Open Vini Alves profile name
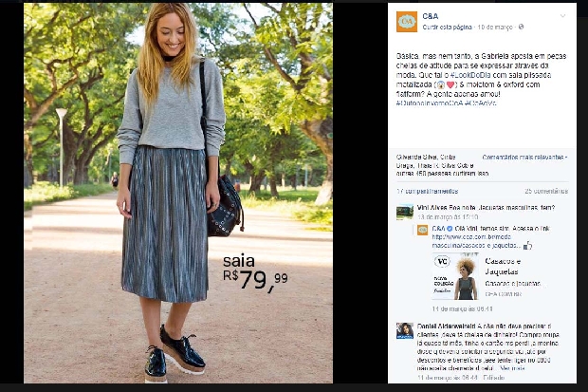The width and height of the screenshot is (588, 392). pyautogui.click(x=432, y=208)
